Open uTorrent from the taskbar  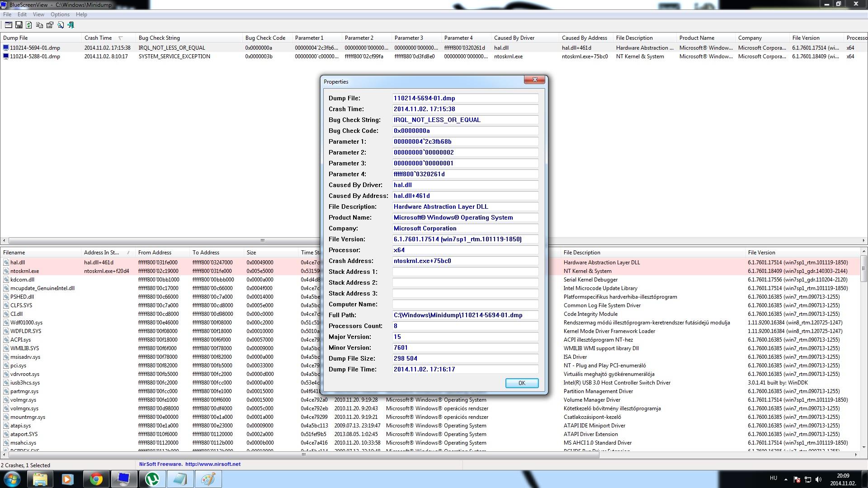(x=152, y=479)
